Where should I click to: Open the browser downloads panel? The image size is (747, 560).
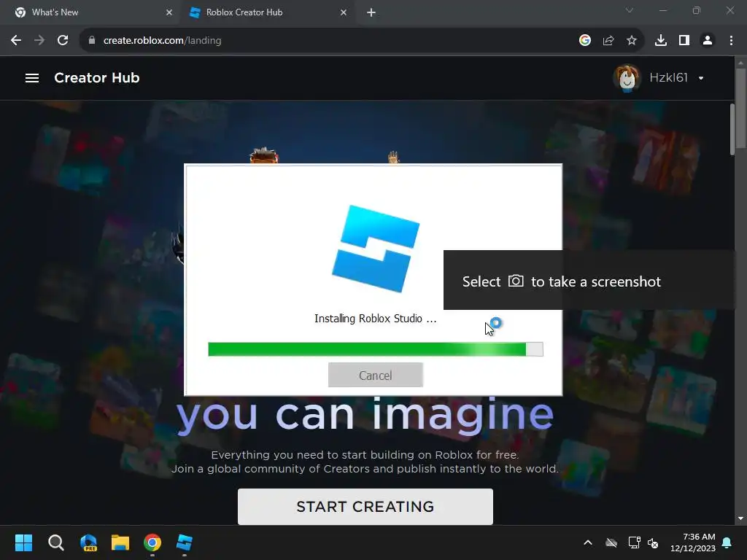(x=661, y=41)
